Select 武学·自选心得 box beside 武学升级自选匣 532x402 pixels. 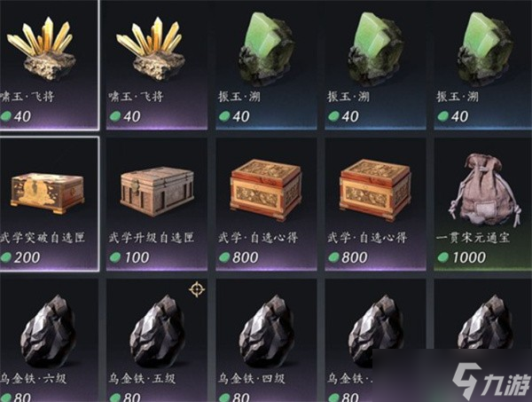(x=266, y=204)
